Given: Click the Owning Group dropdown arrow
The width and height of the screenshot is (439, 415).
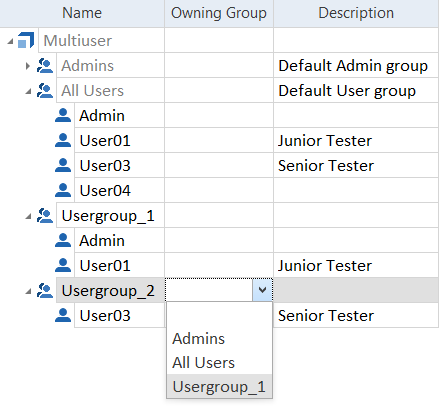Looking at the screenshot, I should (262, 290).
